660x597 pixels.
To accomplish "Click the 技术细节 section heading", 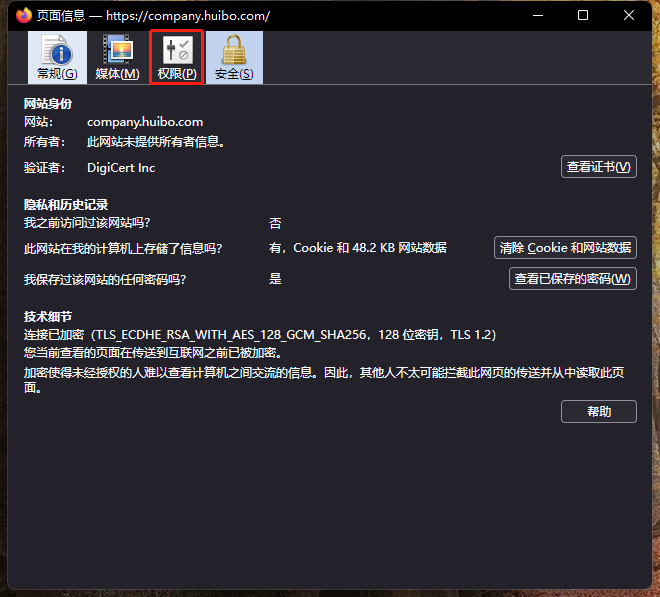I will pos(48,316).
